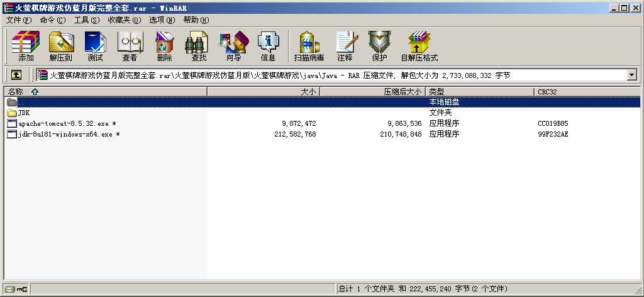Sort by the Size (大小) column header
Screen dimensions: 644x297
click(264, 92)
